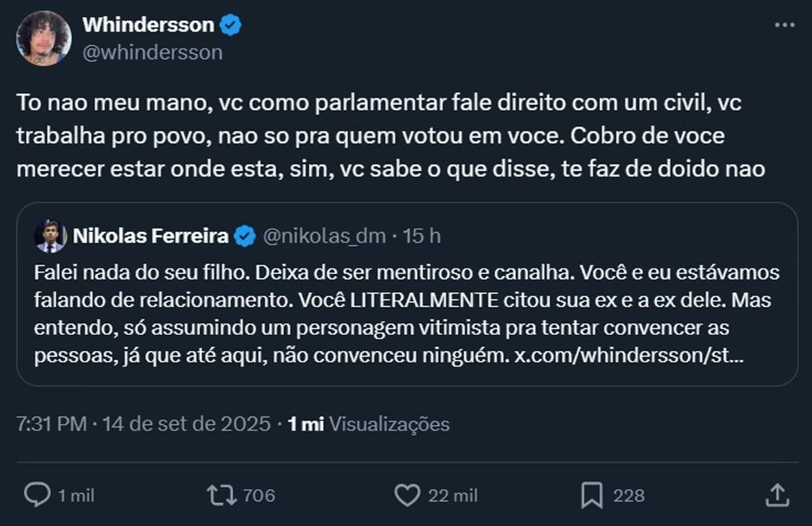This screenshot has height=526, width=812.
Task: Click the @nikolas_dm handle
Action: point(323,236)
